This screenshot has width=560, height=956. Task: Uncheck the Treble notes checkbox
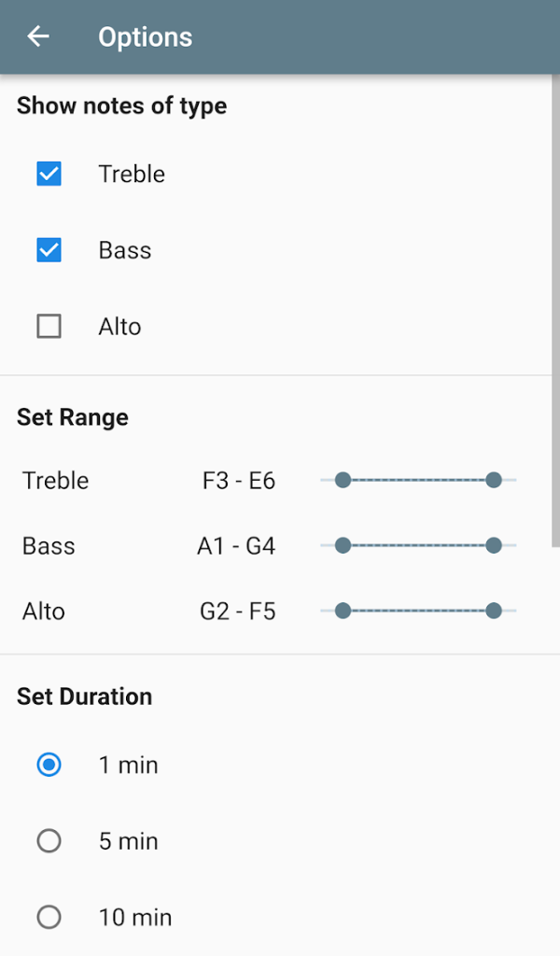point(49,174)
